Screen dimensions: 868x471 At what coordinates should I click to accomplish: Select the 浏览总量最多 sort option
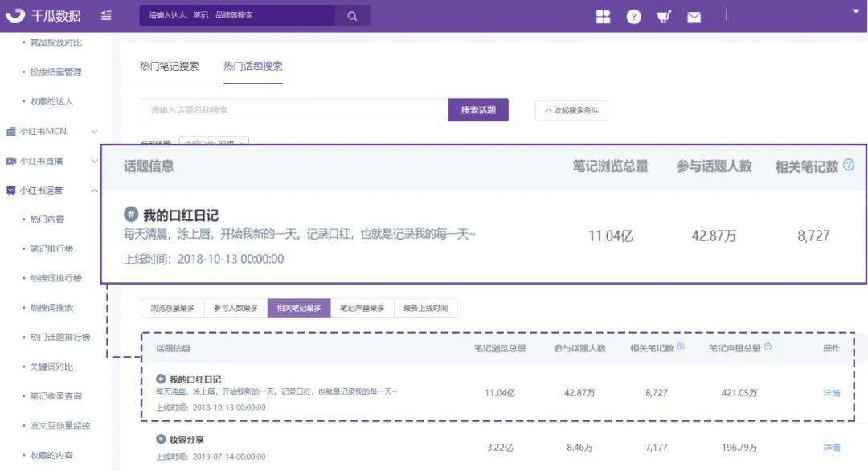pyautogui.click(x=172, y=309)
